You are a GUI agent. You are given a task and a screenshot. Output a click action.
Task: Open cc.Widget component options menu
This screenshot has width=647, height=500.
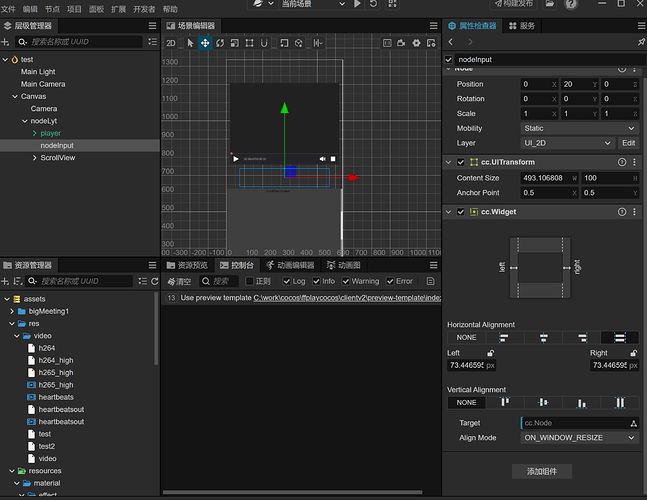click(x=636, y=212)
